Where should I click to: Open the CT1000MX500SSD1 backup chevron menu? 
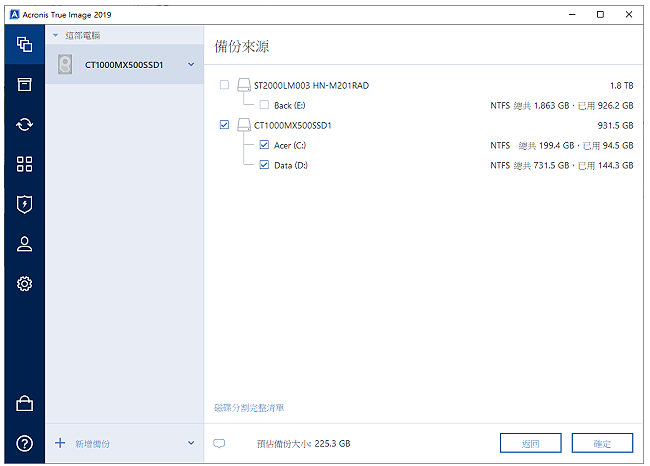pyautogui.click(x=191, y=65)
